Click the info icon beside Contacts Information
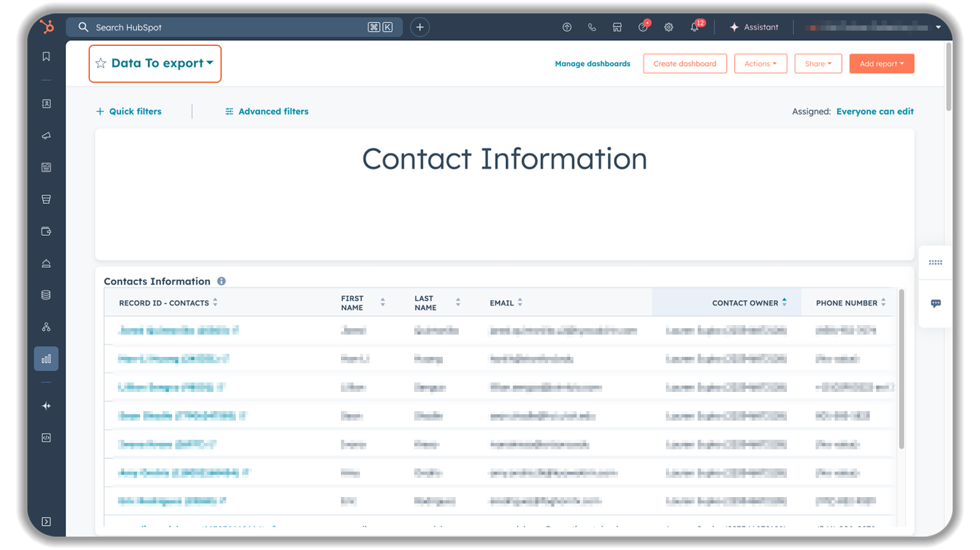980x550 pixels. point(221,281)
